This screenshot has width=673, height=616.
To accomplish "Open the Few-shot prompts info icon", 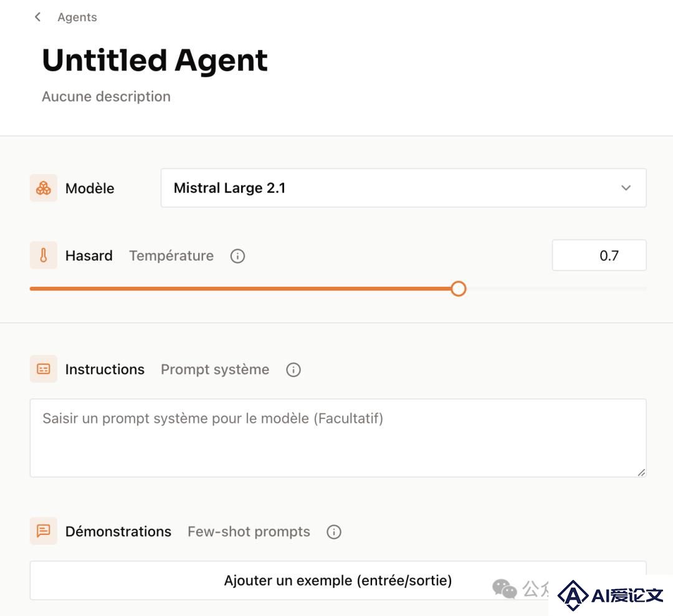I will [x=333, y=532].
